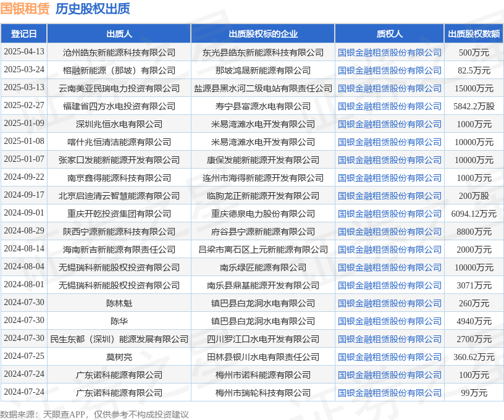Click the 登记日 column header
504x420 pixels.
click(24, 33)
